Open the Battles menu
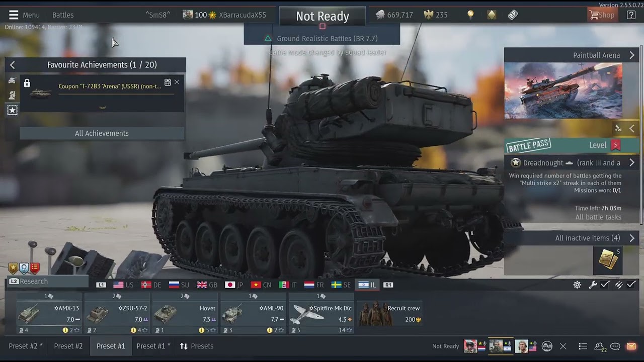This screenshot has width=644, height=362. point(63,15)
